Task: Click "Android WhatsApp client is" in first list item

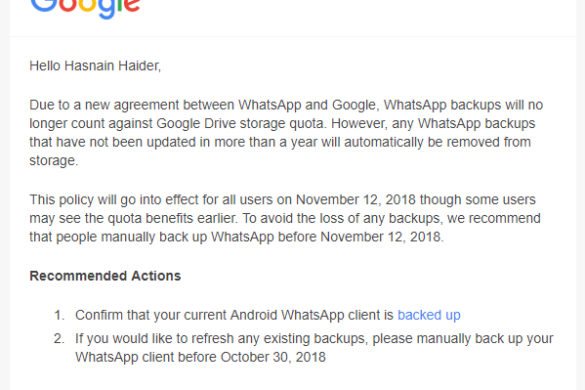Action: pyautogui.click(x=312, y=315)
